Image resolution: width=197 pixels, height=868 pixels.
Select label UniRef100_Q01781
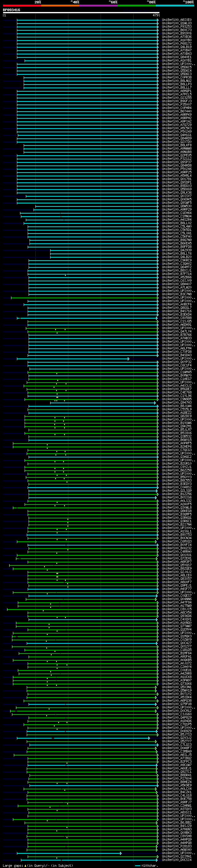pyautogui.click(x=177, y=179)
